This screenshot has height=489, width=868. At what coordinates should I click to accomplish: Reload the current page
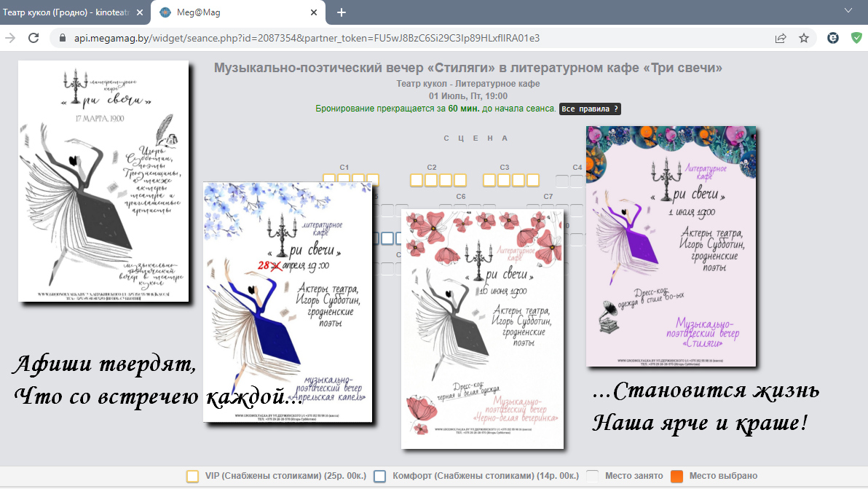point(33,38)
